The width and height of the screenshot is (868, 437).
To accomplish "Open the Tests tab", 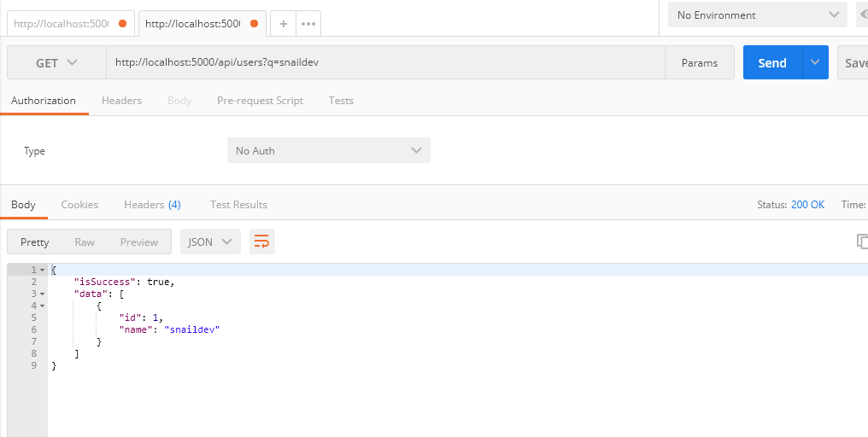I will coord(341,101).
